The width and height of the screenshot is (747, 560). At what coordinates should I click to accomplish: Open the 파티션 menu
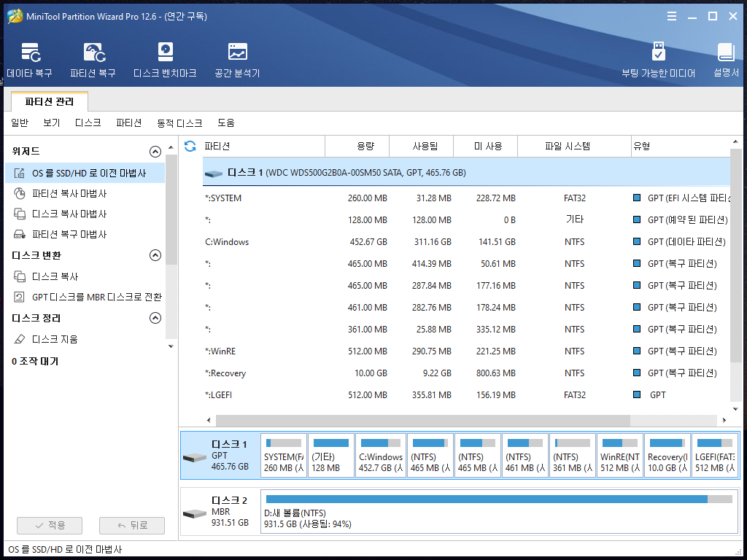tap(129, 122)
